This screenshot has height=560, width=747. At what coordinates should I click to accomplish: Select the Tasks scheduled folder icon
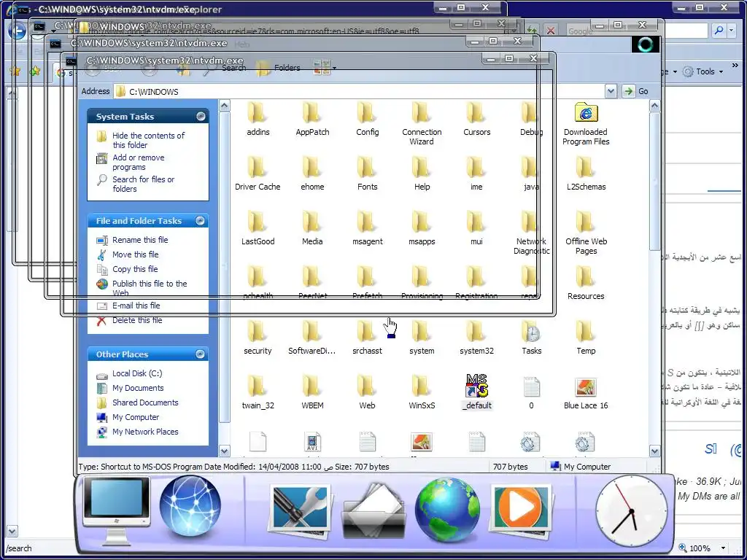tap(531, 338)
